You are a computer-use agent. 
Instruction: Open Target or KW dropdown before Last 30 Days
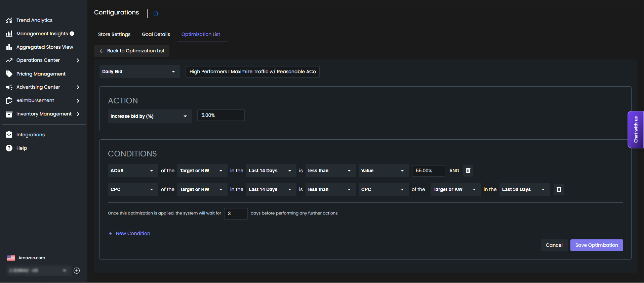point(455,189)
